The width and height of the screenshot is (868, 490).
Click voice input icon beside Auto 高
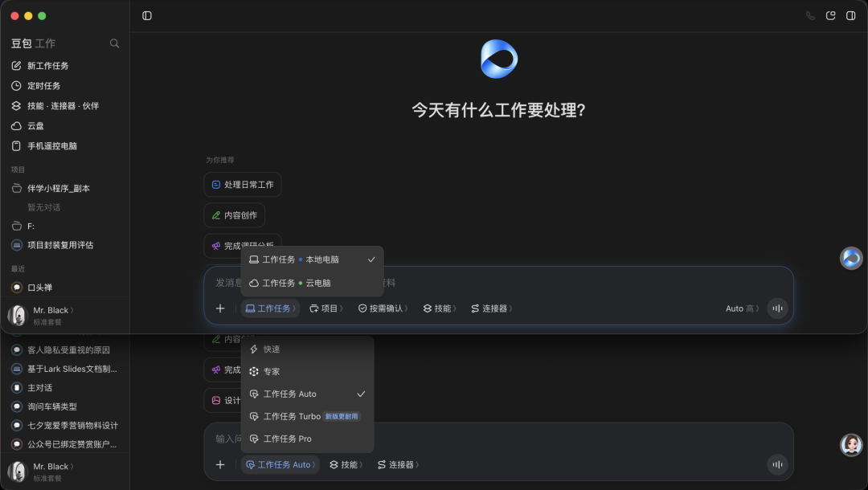pos(777,308)
